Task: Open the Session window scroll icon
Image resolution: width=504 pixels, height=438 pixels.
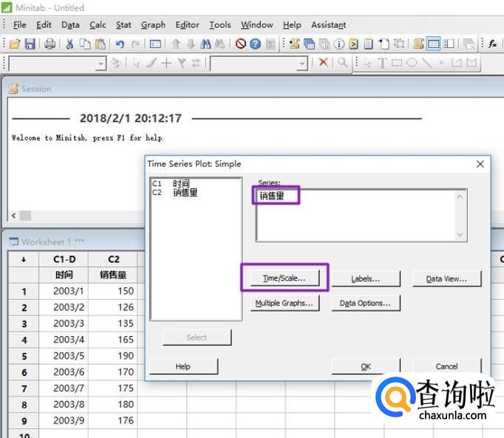Action: tap(418, 44)
